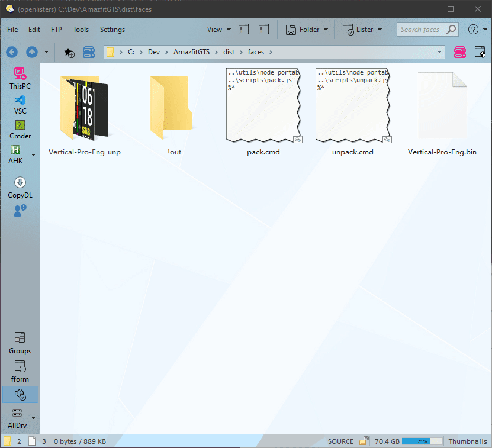The height and width of the screenshot is (448, 492).
Task: Click the 71% disk usage bar
Action: (x=422, y=441)
